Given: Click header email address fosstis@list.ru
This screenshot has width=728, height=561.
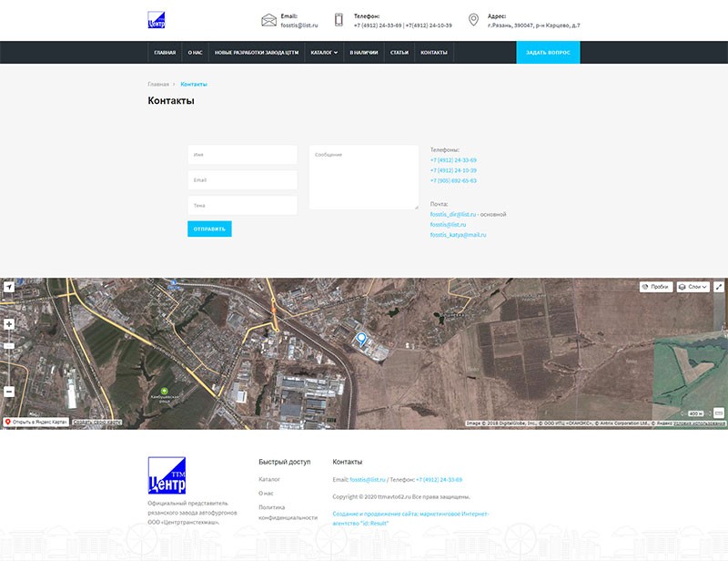Looking at the screenshot, I should tap(299, 25).
